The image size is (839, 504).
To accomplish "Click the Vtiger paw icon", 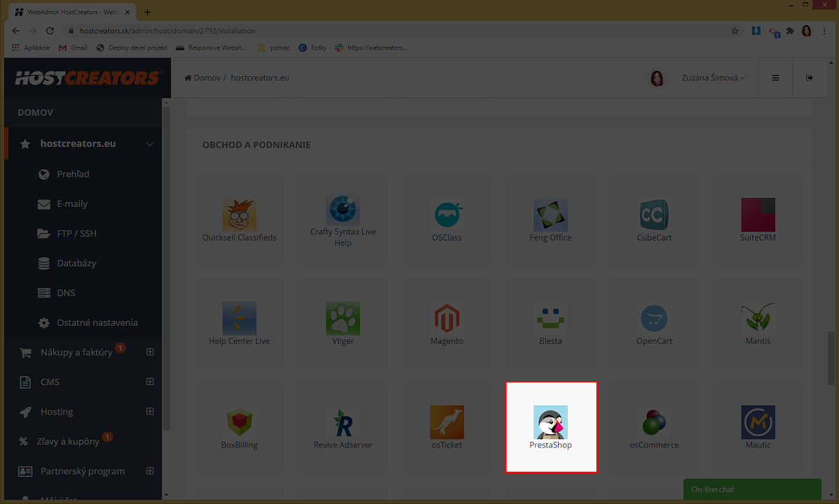I will pos(343,319).
